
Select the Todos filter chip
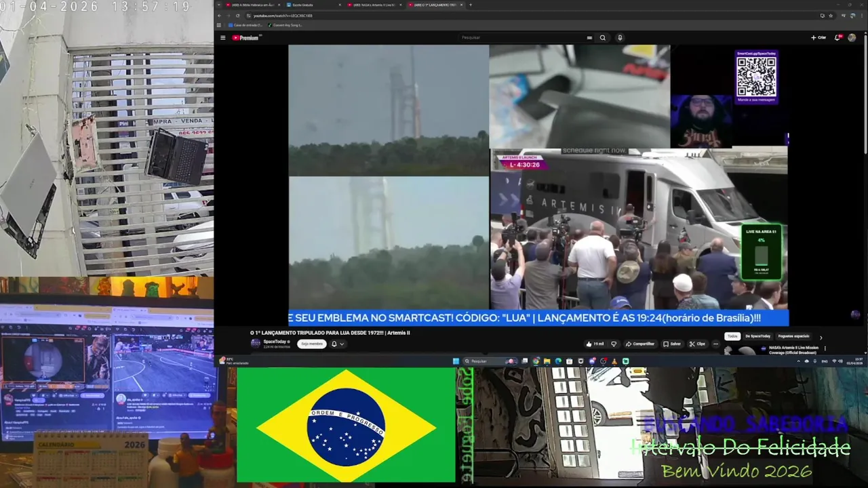pos(732,336)
